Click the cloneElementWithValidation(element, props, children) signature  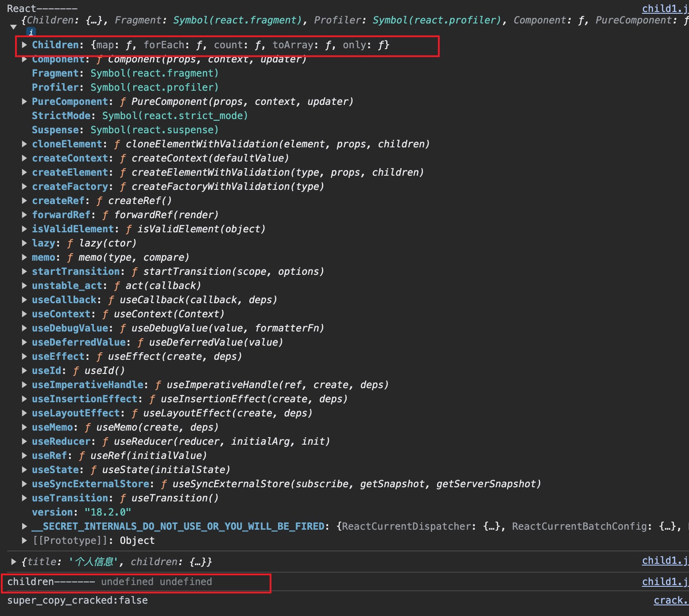[x=278, y=144]
